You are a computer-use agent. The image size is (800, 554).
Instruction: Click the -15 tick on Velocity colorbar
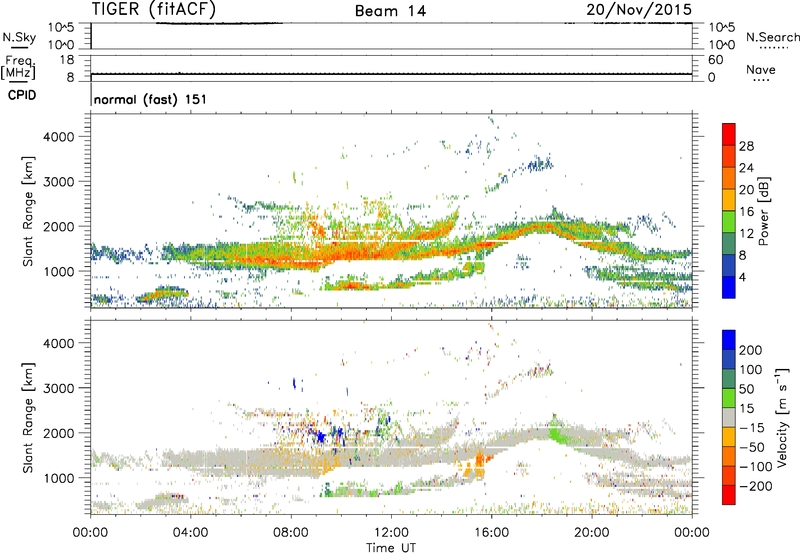[752, 428]
